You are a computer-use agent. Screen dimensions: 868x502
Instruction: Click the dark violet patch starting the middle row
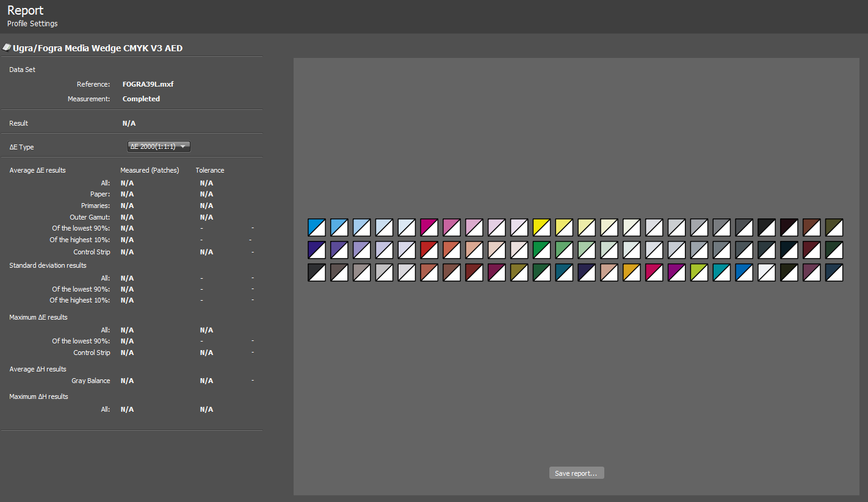pos(317,250)
